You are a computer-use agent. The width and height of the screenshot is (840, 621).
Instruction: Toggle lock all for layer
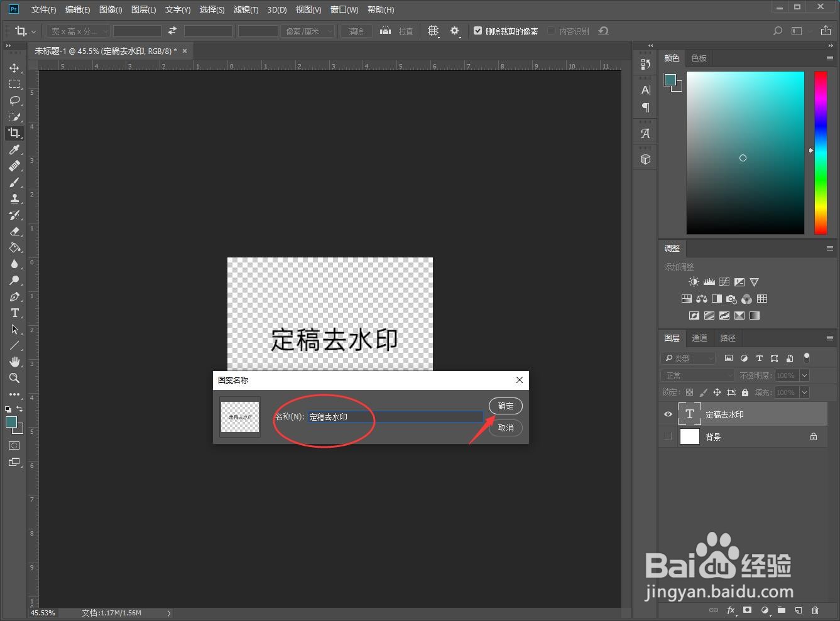pos(745,392)
